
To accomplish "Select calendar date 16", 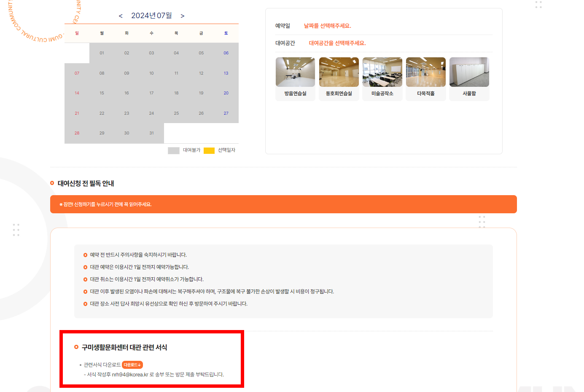I will click(x=126, y=93).
